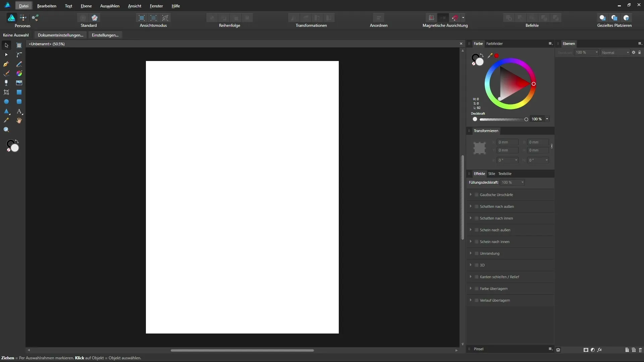The image size is (644, 362).
Task: Select the Triangle shape tool
Action: [6, 111]
